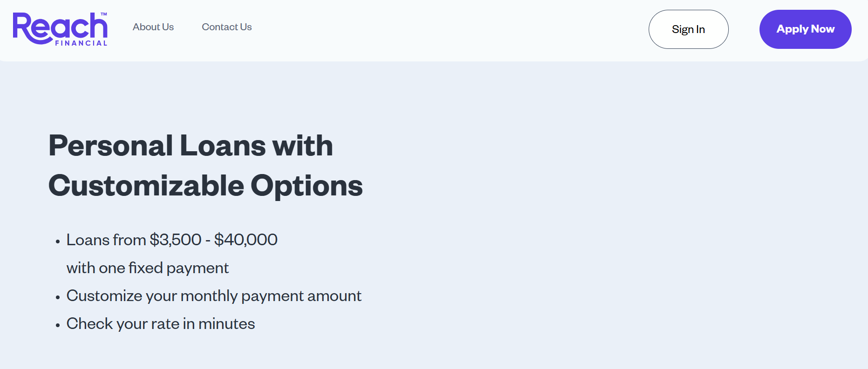Image resolution: width=868 pixels, height=369 pixels.
Task: Click 'Check your rate in minutes' text
Action: pos(161,324)
